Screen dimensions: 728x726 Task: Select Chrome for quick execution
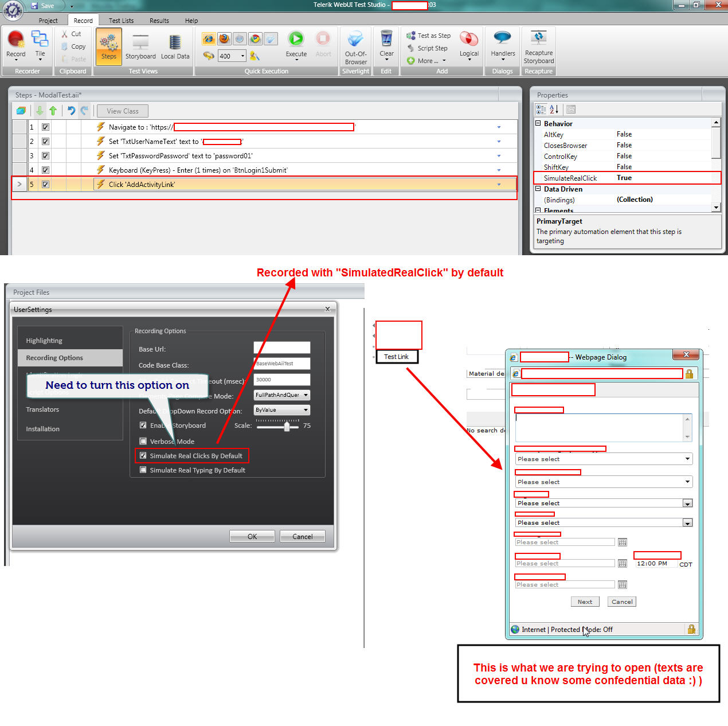pos(255,38)
